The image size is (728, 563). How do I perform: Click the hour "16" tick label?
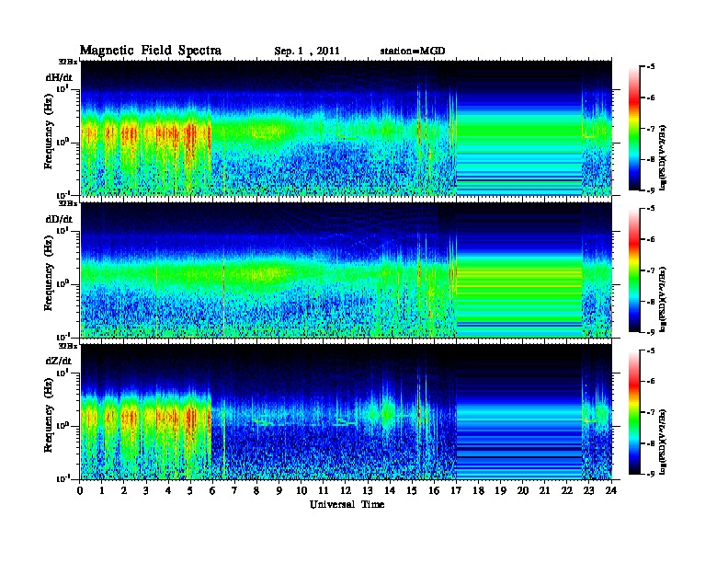pyautogui.click(x=434, y=490)
